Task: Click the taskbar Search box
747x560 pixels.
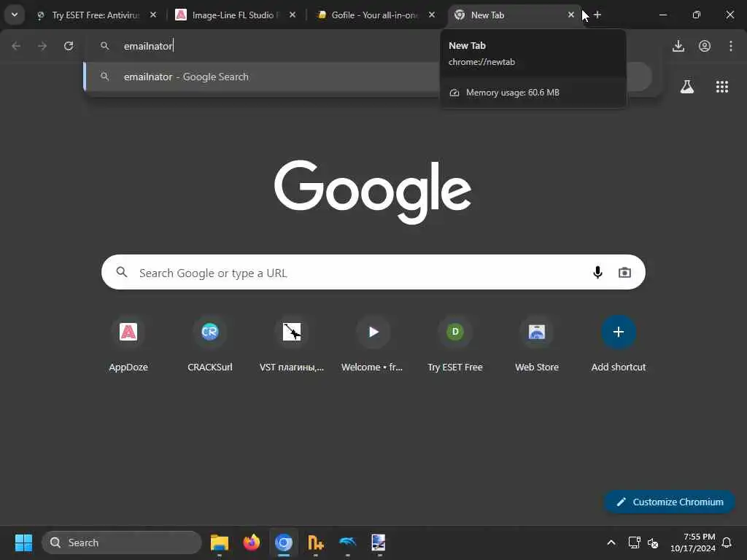Action: click(122, 542)
